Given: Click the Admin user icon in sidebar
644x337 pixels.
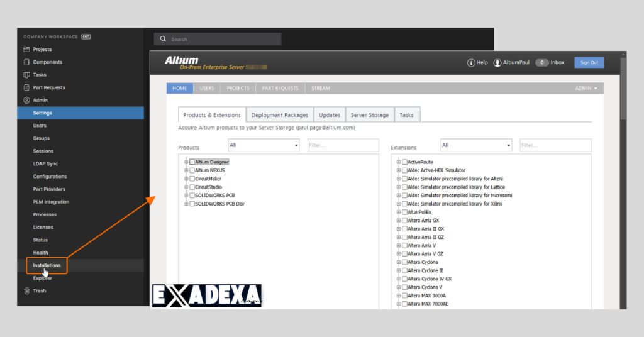Looking at the screenshot, I should point(26,100).
